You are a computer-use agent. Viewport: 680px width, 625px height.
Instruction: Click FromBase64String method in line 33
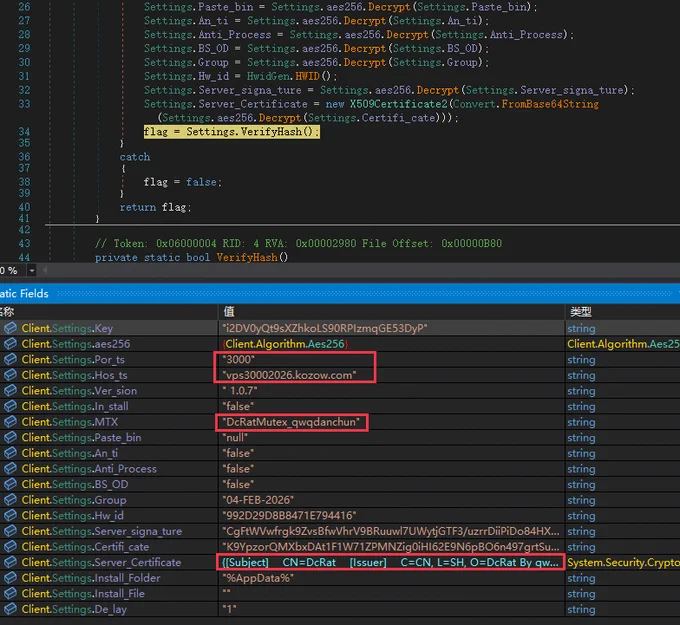550,104
